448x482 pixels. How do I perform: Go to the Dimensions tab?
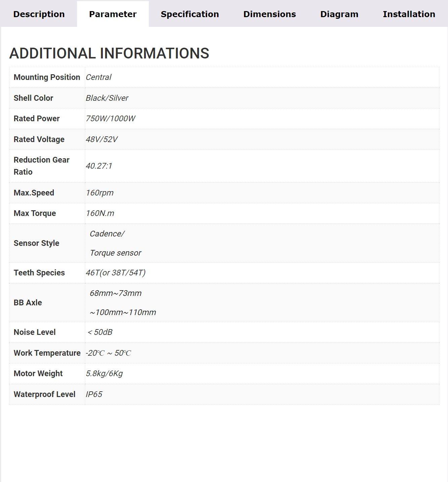click(x=270, y=14)
